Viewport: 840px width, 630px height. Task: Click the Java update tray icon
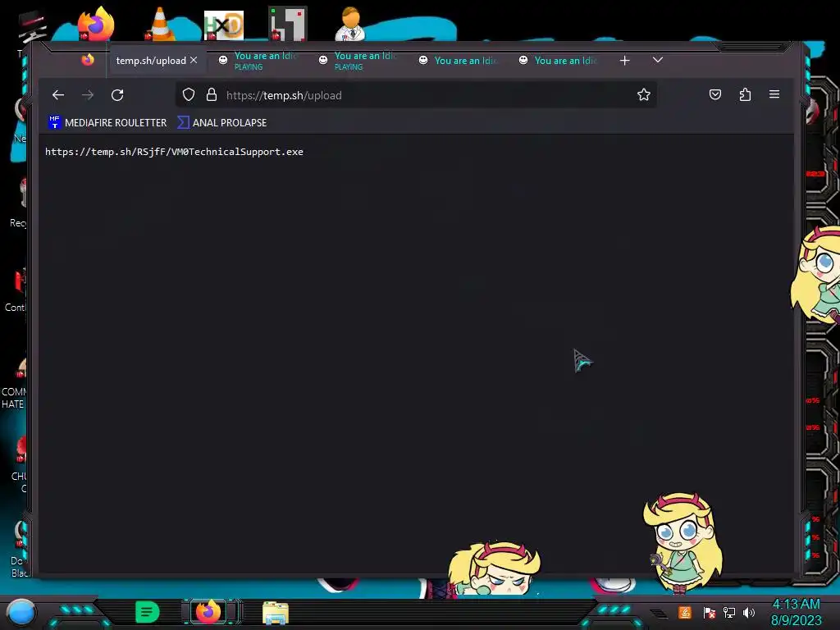[685, 612]
